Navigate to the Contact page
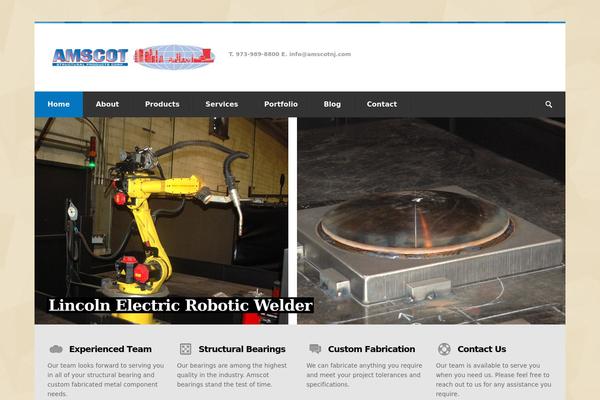600x400 pixels. click(x=382, y=104)
